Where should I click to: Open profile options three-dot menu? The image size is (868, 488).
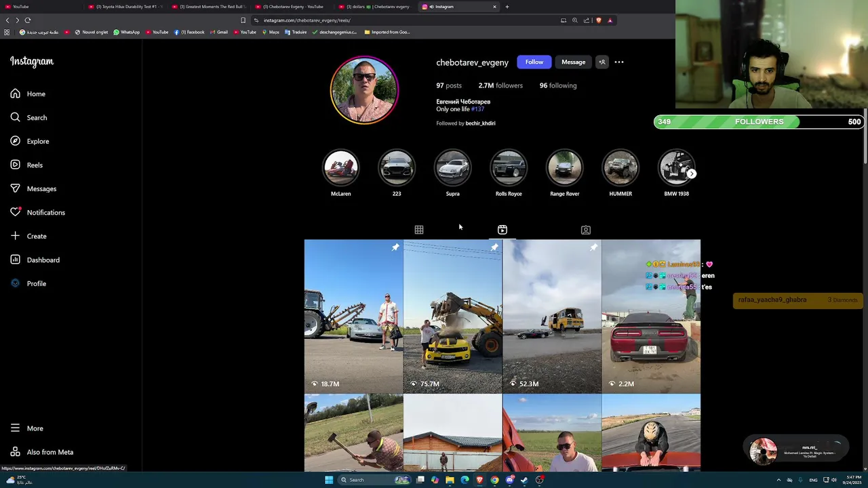click(x=619, y=62)
